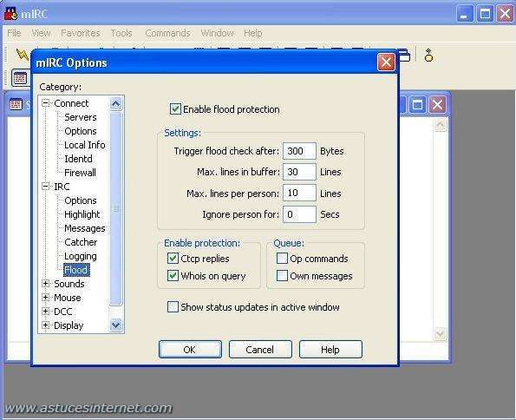
Task: Close the mIRC Options dialog
Action: pos(386,62)
